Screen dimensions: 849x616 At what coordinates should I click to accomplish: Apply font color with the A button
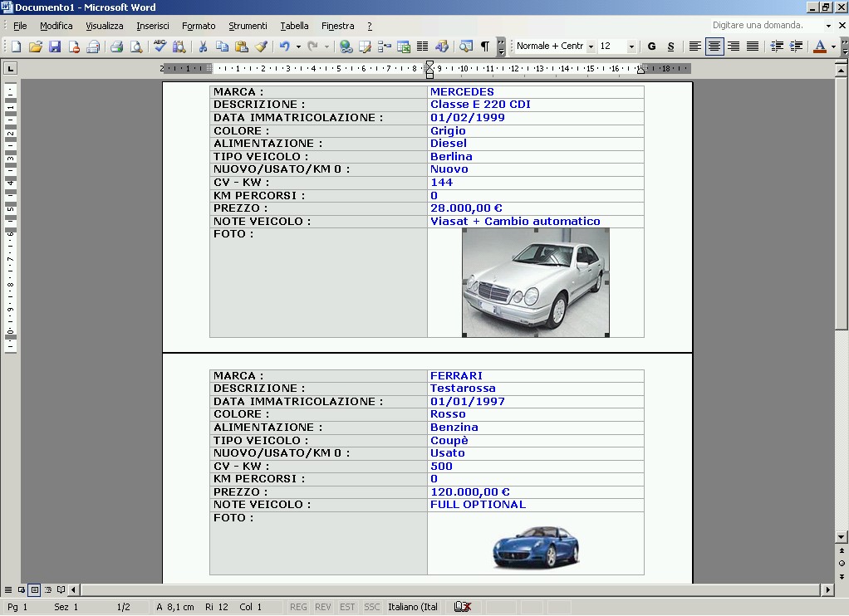[820, 46]
